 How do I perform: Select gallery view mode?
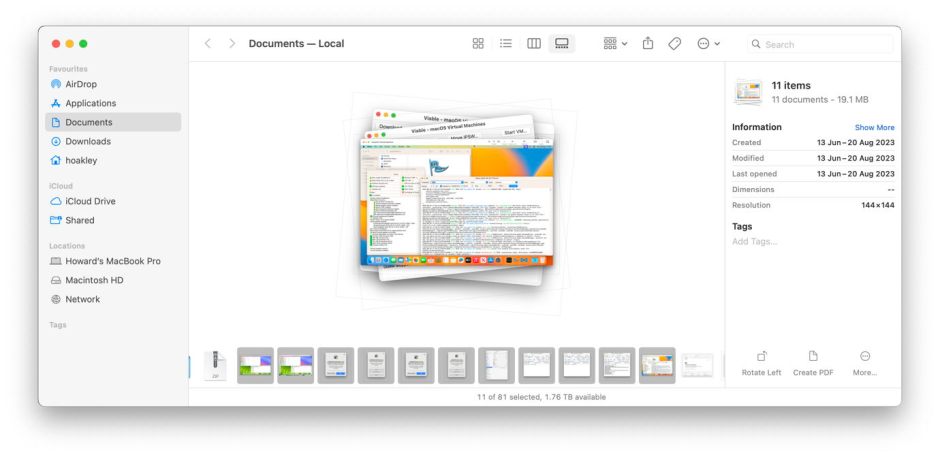pos(562,44)
